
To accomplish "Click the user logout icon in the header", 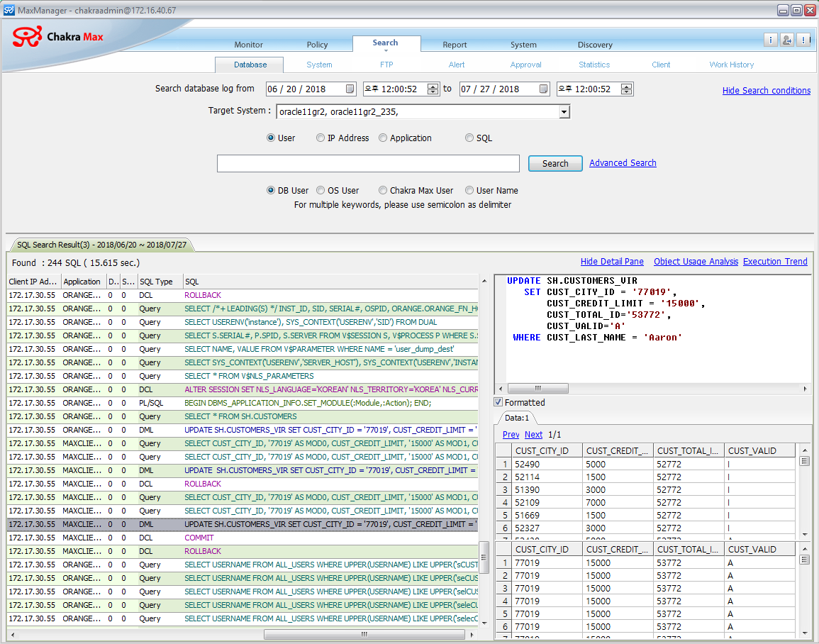I will [x=787, y=40].
